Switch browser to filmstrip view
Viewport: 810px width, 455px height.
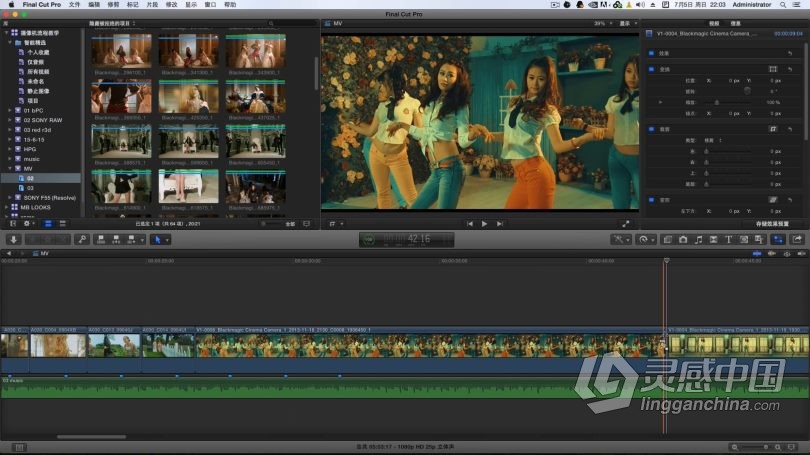pyautogui.click(x=48, y=224)
